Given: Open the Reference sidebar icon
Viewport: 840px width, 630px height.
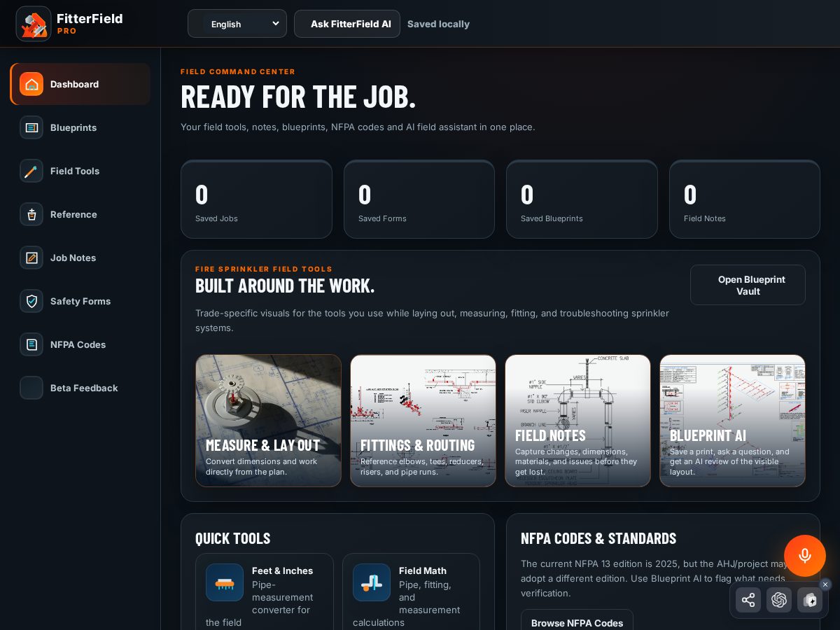Looking at the screenshot, I should [31, 214].
